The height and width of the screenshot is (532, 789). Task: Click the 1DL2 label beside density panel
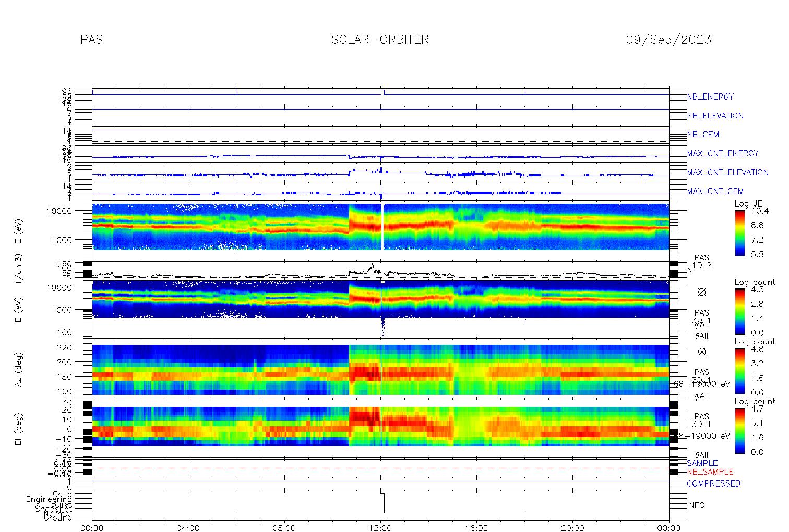[702, 265]
